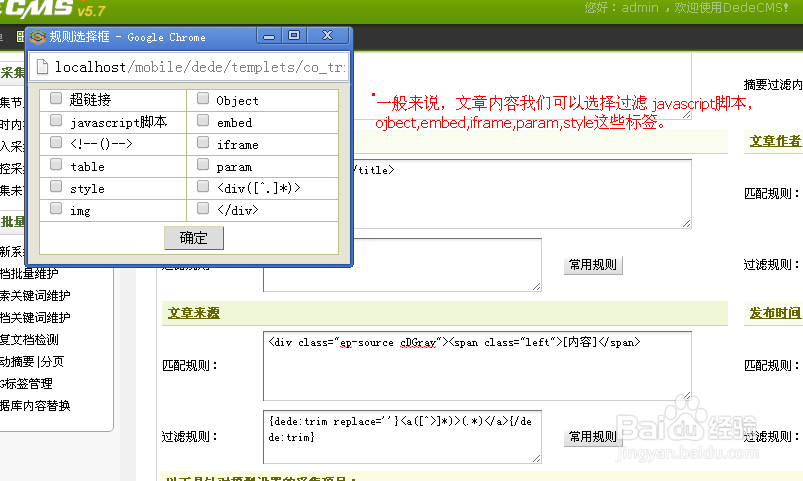
Task: Click the popup window's Chrome app icon
Action: (x=38, y=37)
